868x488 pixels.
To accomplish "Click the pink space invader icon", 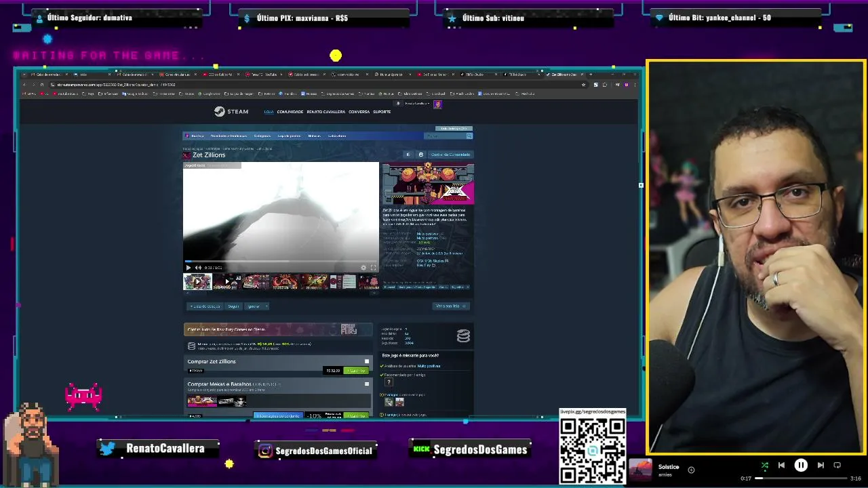I will 83,397.
